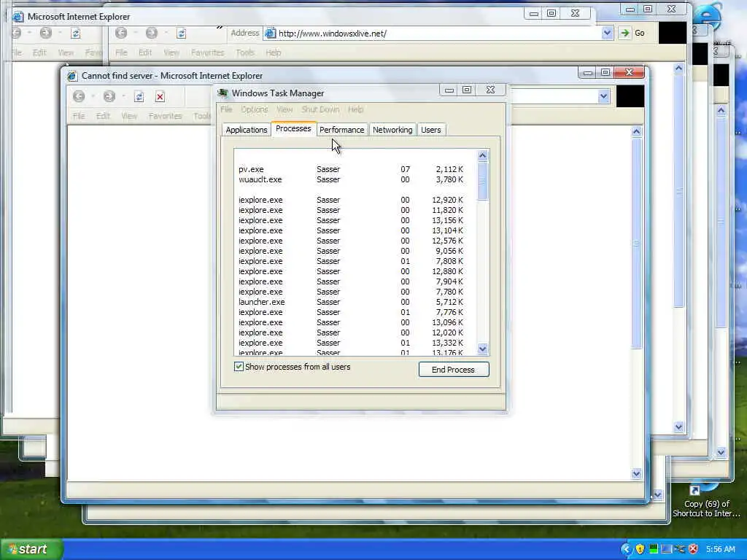The image size is (747, 560).
Task: Click the network connection tray icon
Action: (x=680, y=549)
